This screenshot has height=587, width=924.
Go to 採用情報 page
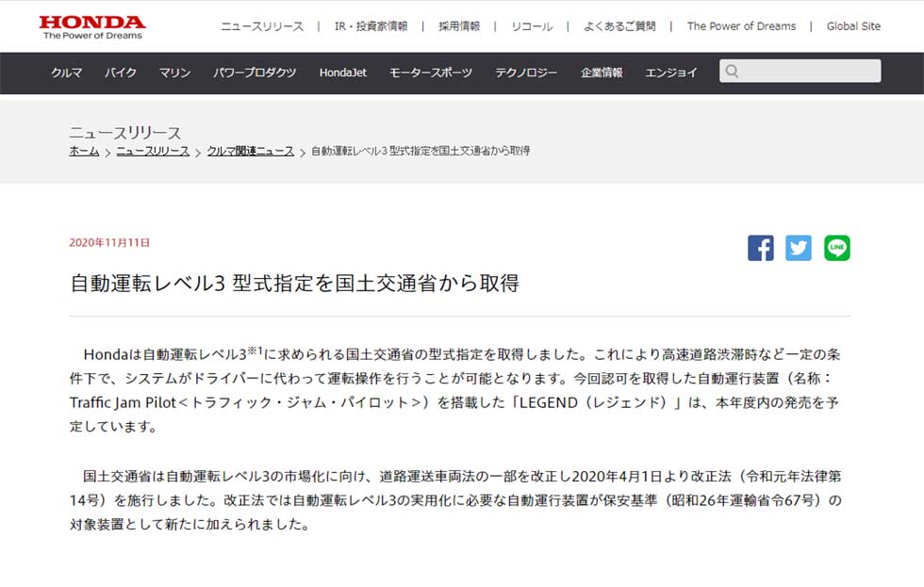click(x=459, y=26)
